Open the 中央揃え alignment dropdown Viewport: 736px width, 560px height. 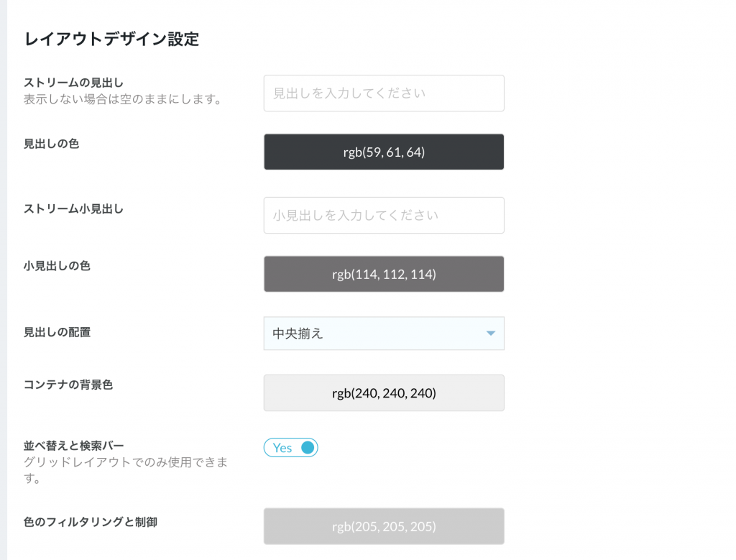click(x=384, y=334)
